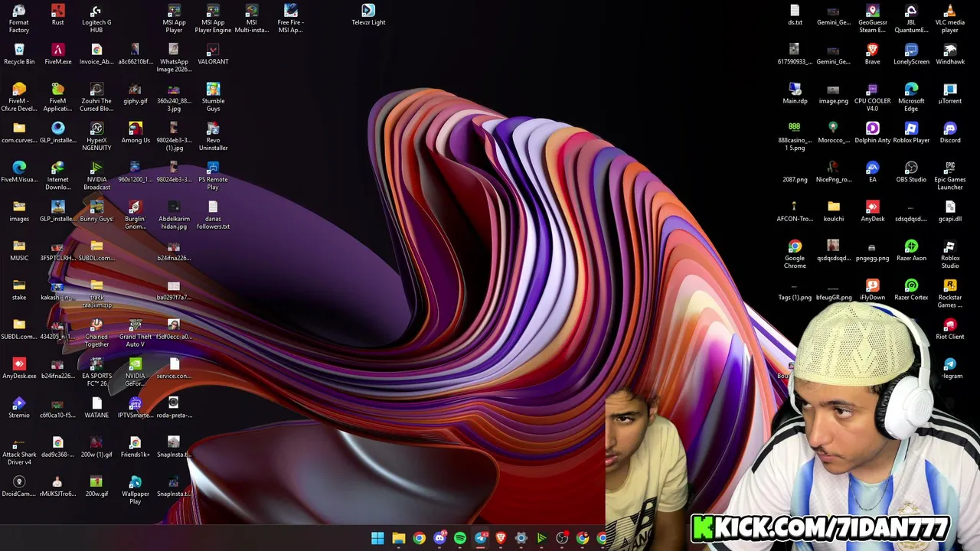Screen dimensions: 980x551
Task: Open the Windows Start menu
Action: point(377,539)
